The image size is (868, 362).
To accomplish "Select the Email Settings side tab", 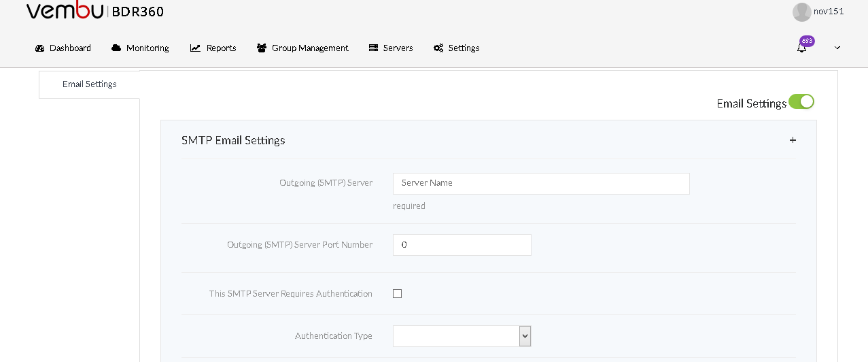I will tap(90, 84).
